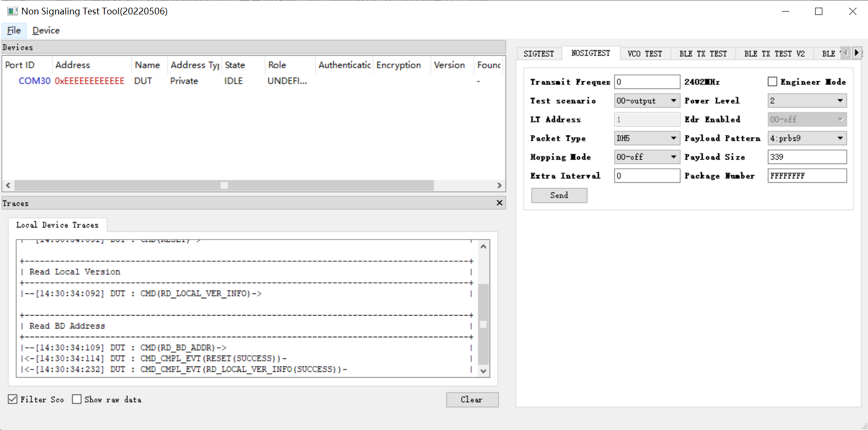The image size is (868, 430).
Task: Open the Payload Pattern dropdown
Action: [806, 138]
